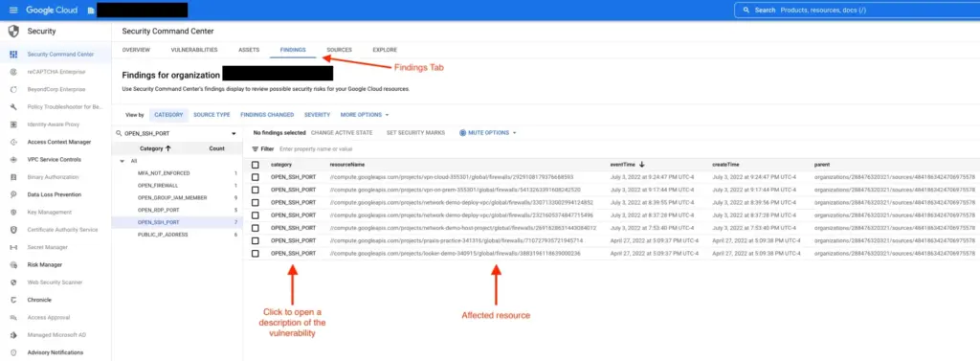
Task: View by Category button
Action: 168,115
